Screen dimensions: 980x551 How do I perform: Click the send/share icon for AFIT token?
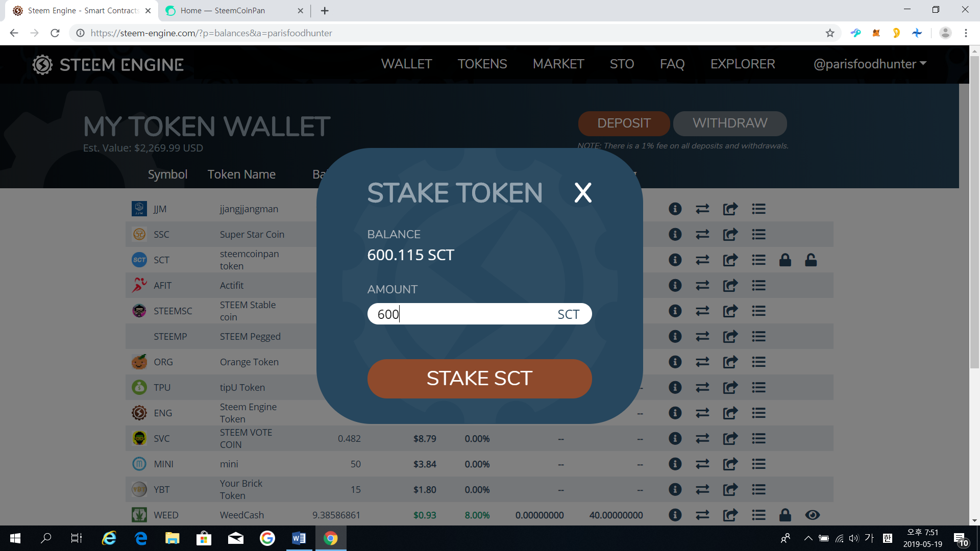730,285
